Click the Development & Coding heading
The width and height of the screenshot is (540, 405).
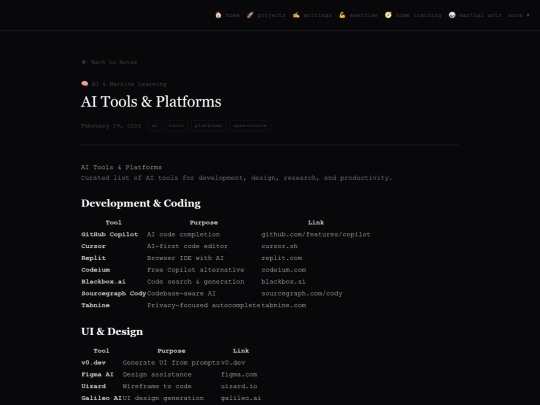[x=141, y=203]
